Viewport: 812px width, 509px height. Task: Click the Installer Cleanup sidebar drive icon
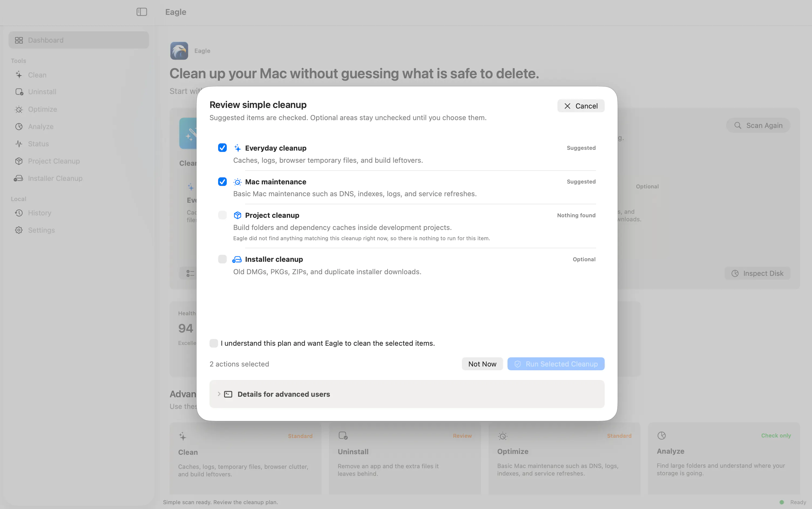coord(19,178)
